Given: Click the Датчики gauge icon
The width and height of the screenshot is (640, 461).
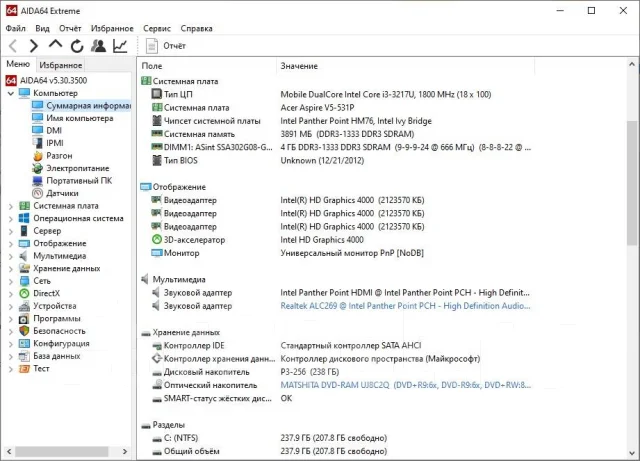Looking at the screenshot, I should [x=38, y=193].
